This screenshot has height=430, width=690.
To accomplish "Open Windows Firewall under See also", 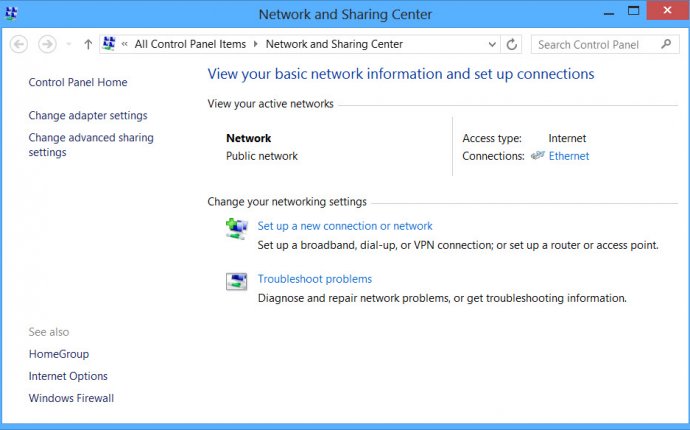I will [x=71, y=398].
